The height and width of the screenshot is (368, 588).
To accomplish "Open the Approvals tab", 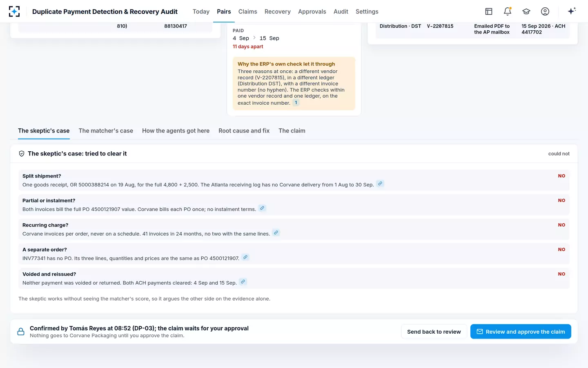I will [x=312, y=11].
